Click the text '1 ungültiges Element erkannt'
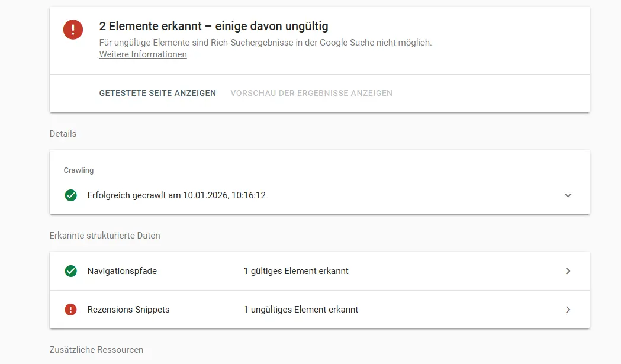The width and height of the screenshot is (621, 364). 301,310
